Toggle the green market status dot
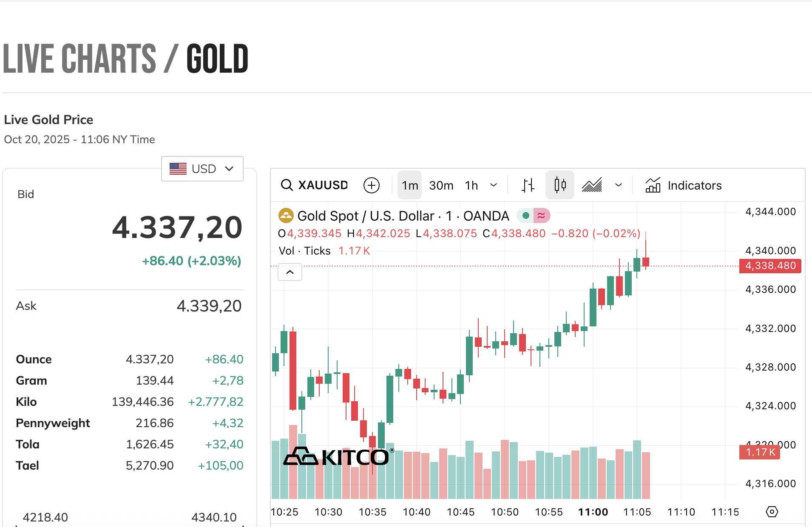This screenshot has height=527, width=812. tap(526, 216)
